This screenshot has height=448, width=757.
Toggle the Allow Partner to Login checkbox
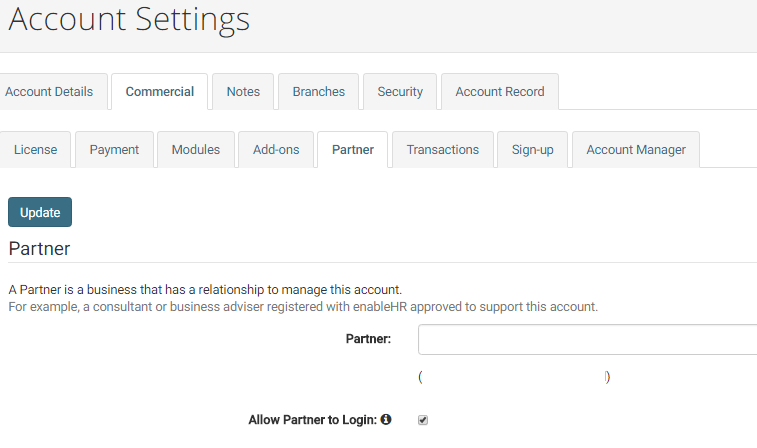(423, 420)
